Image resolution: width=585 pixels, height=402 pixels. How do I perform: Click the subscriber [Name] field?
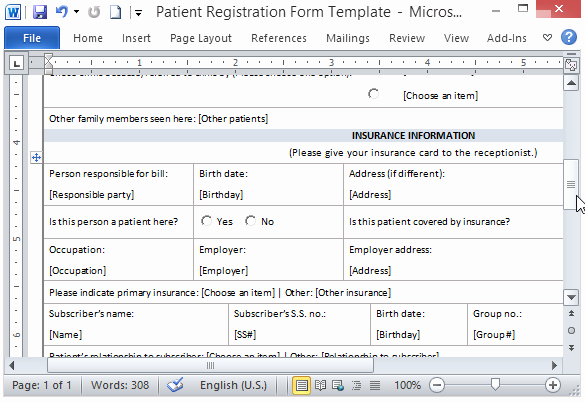(65, 334)
